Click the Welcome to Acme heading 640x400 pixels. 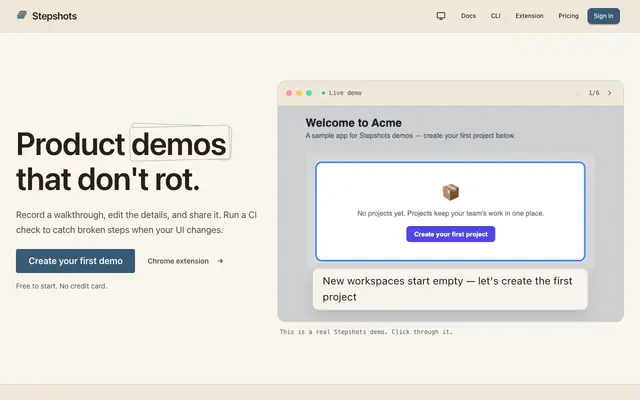[353, 123]
